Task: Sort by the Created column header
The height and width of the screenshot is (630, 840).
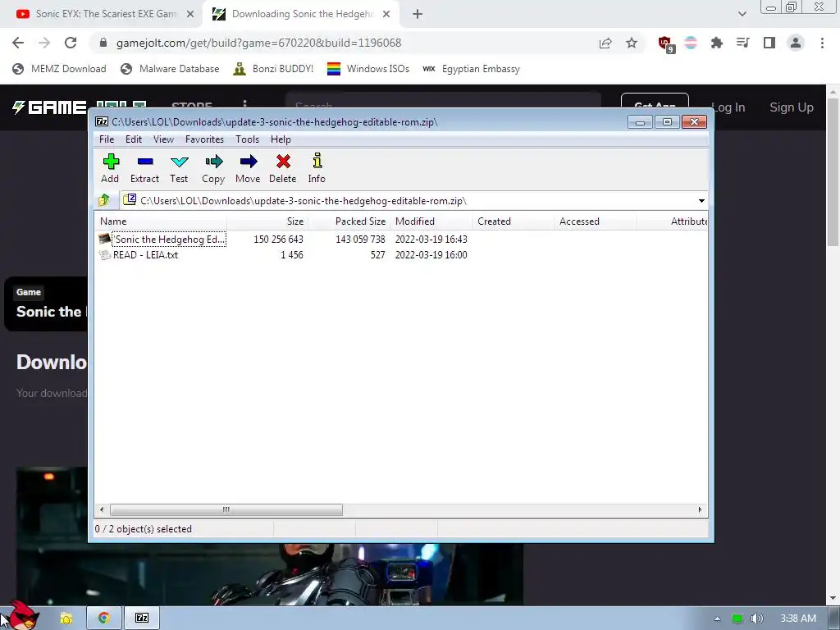Action: point(514,221)
